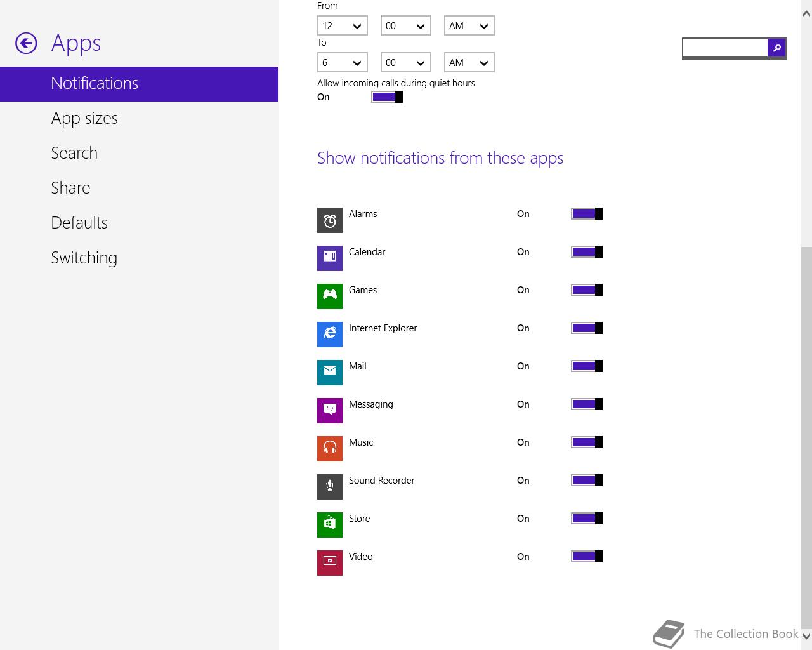
Task: Disable Internet Explorer notifications
Action: [x=587, y=328]
